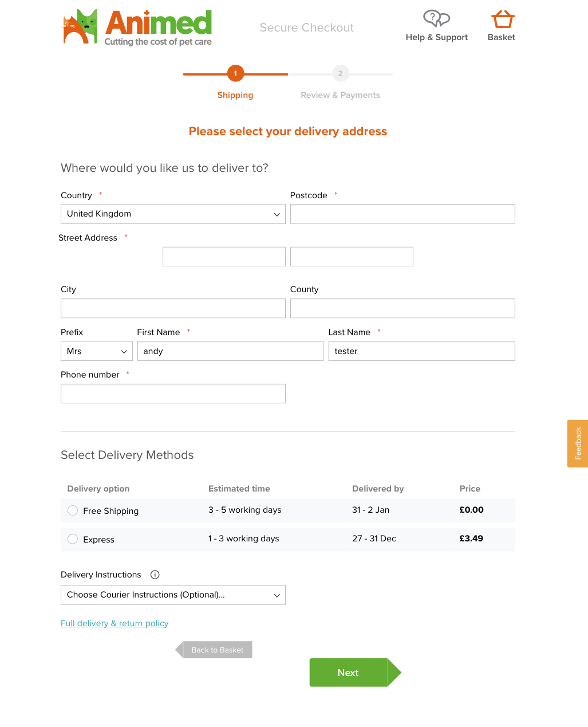Select the Express delivery radio button
The width and height of the screenshot is (588, 727).
[x=73, y=539]
